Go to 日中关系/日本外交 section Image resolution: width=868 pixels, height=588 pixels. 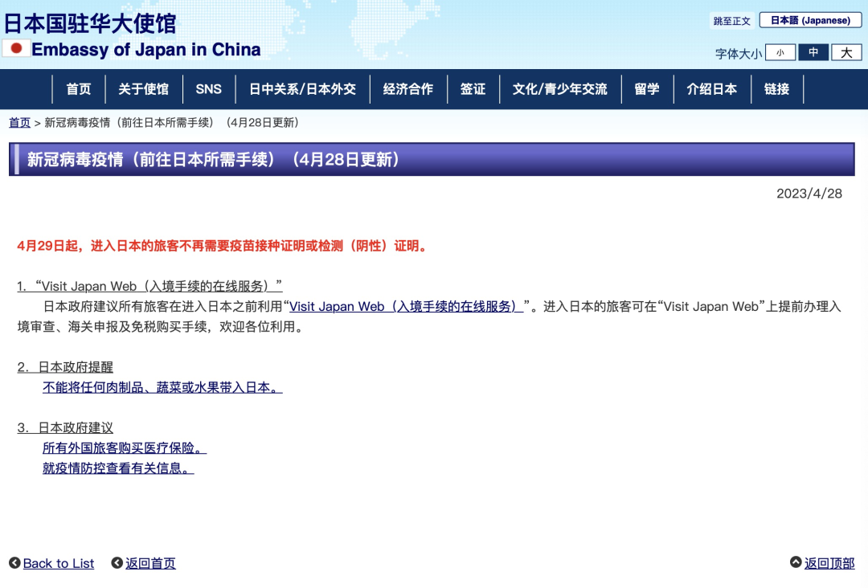click(302, 89)
